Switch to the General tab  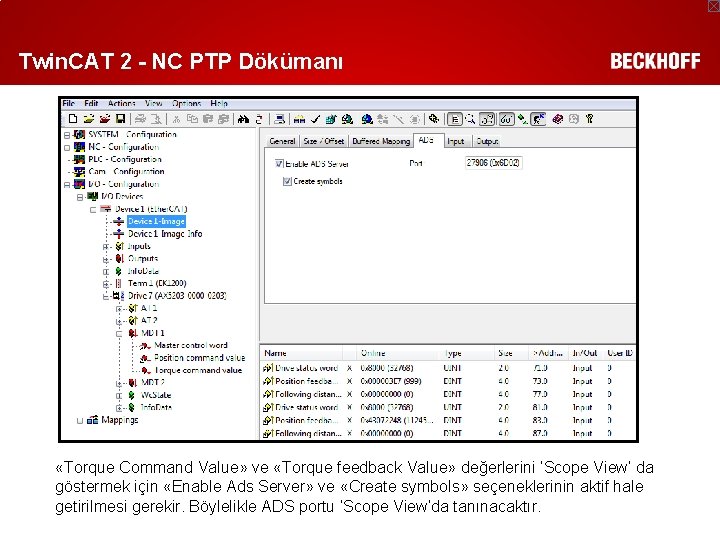(282, 141)
